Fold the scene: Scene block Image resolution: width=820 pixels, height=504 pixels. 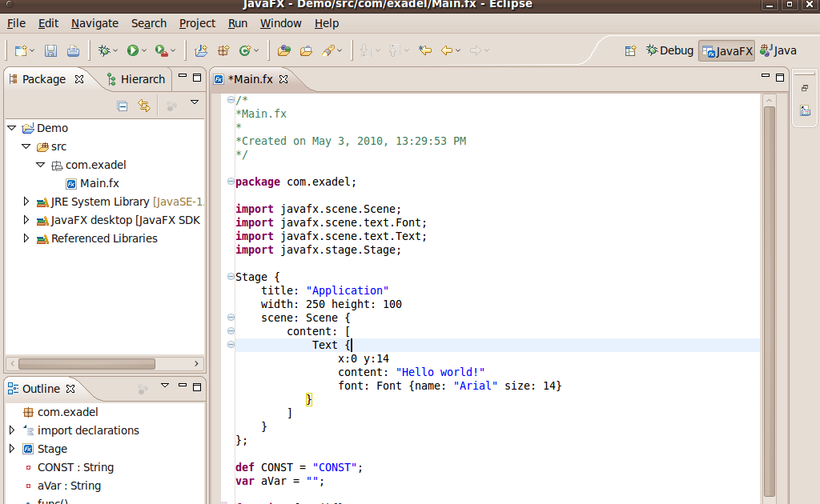[231, 317]
